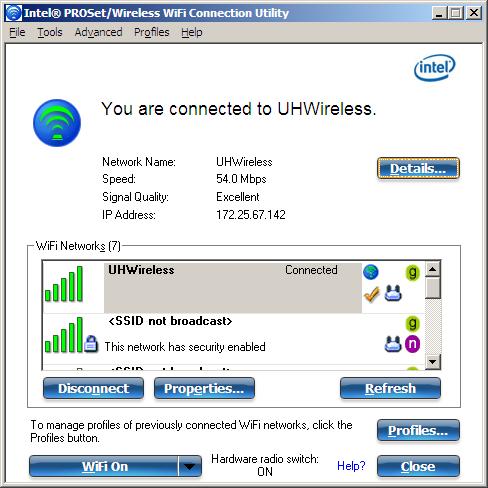
Task: Click the title bar WiFi application icon
Action: point(14,13)
